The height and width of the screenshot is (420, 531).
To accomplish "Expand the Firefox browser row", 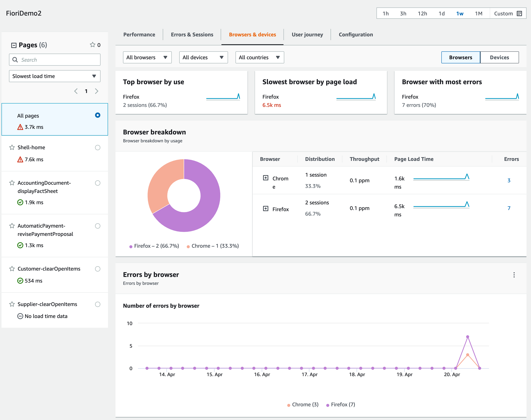I will pos(265,208).
